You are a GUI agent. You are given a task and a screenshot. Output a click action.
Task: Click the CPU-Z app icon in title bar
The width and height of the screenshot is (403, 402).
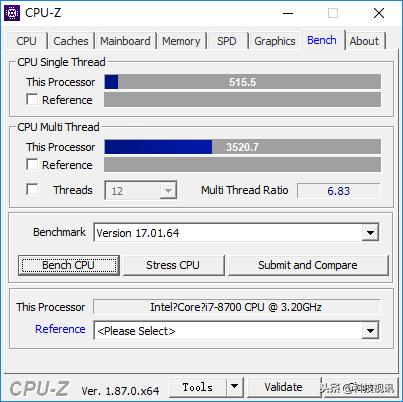(12, 13)
